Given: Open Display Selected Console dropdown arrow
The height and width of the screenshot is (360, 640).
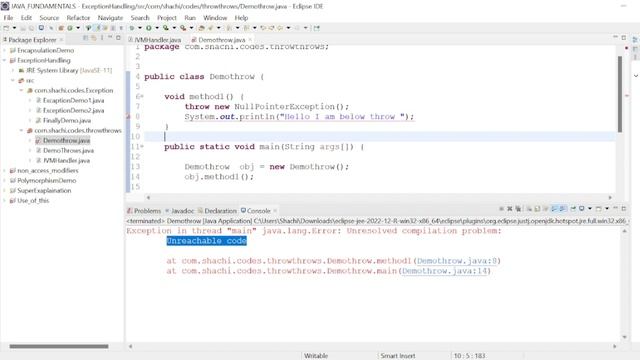Looking at the screenshot, I should 590,209.
